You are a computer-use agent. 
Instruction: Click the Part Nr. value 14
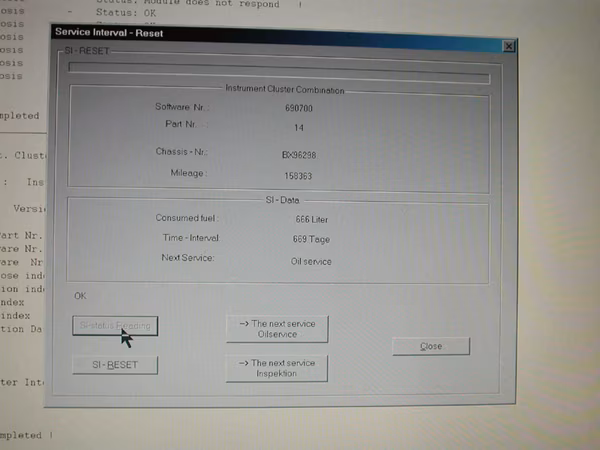pos(299,128)
